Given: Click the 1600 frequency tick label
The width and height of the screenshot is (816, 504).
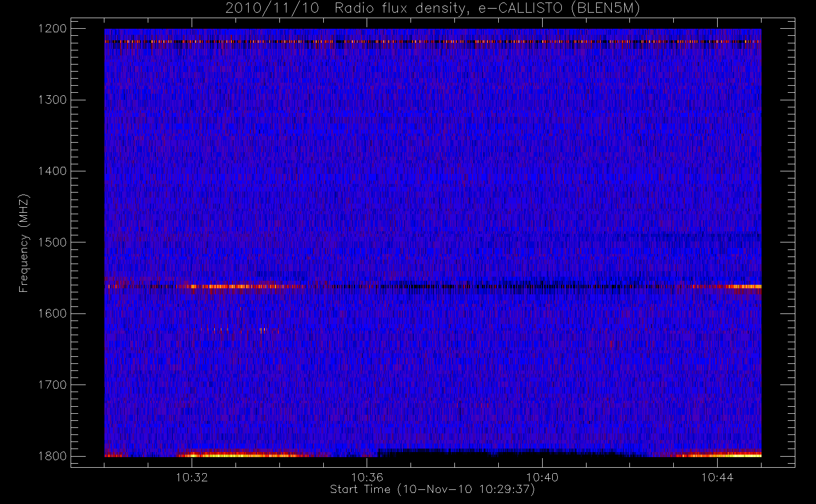Looking at the screenshot, I should coord(52,313).
